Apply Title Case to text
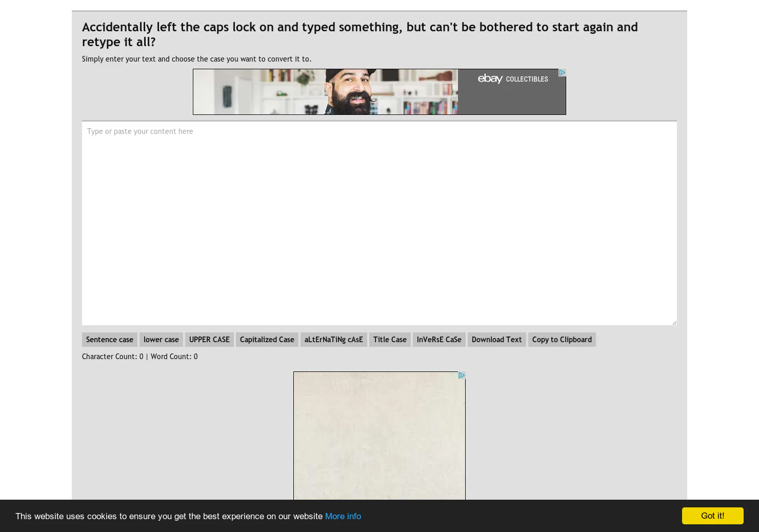759x532 pixels. click(x=390, y=340)
